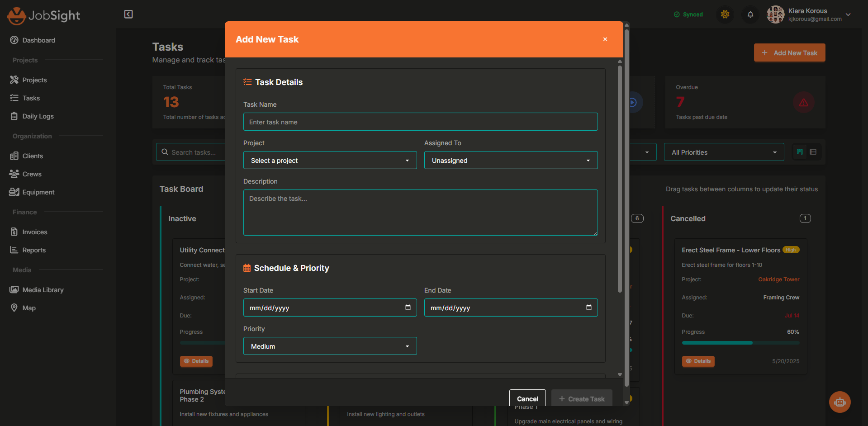Click Oakridge Tower project link
This screenshot has height=426, width=868.
(779, 279)
